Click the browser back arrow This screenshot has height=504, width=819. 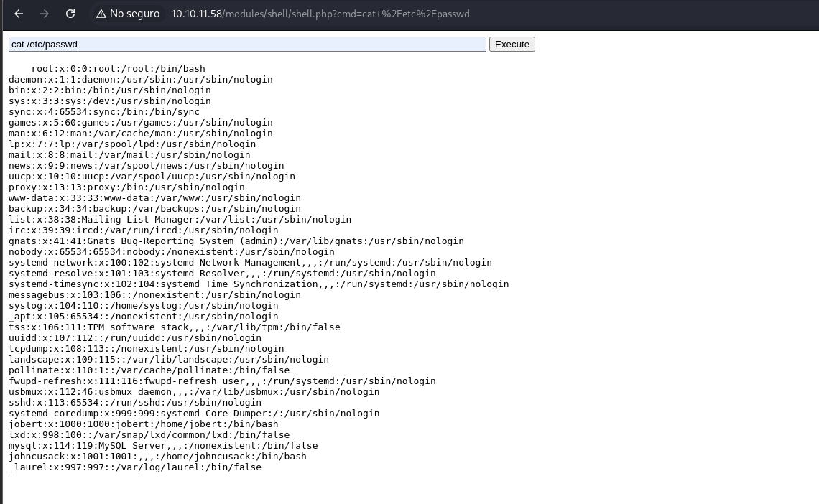click(x=19, y=14)
